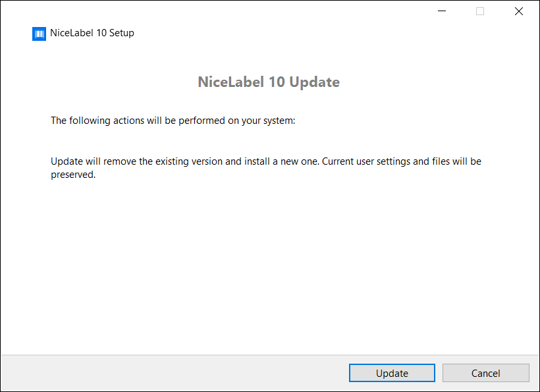Click the word "Update" in the heading
This screenshot has height=392, width=540.
pyautogui.click(x=314, y=82)
